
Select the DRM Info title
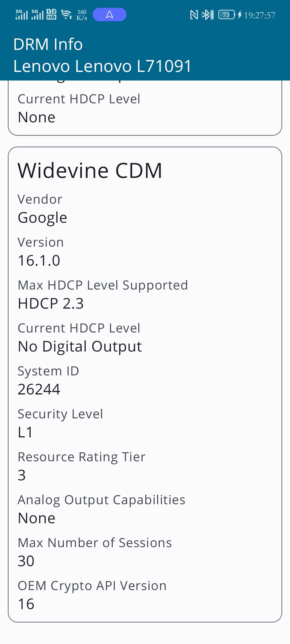click(48, 44)
